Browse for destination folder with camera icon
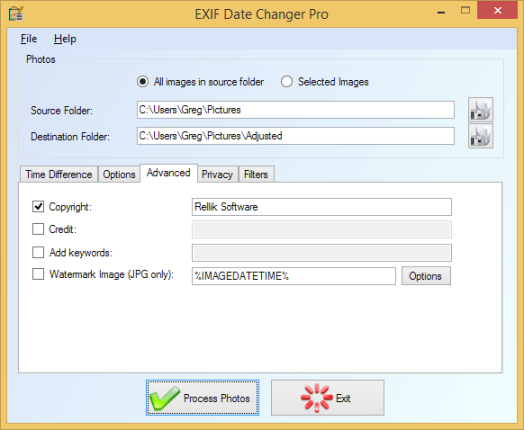 tap(480, 136)
